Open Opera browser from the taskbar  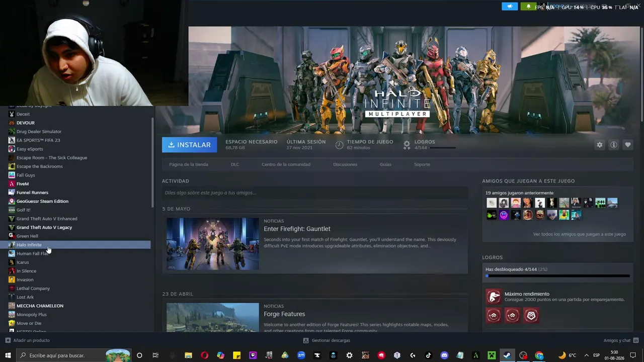[x=204, y=355]
